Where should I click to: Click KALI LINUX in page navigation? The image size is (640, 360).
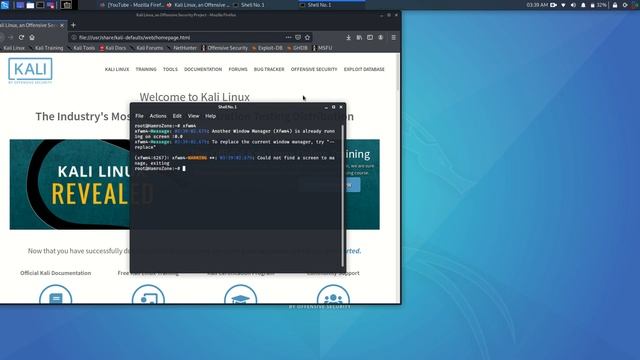pyautogui.click(x=117, y=69)
